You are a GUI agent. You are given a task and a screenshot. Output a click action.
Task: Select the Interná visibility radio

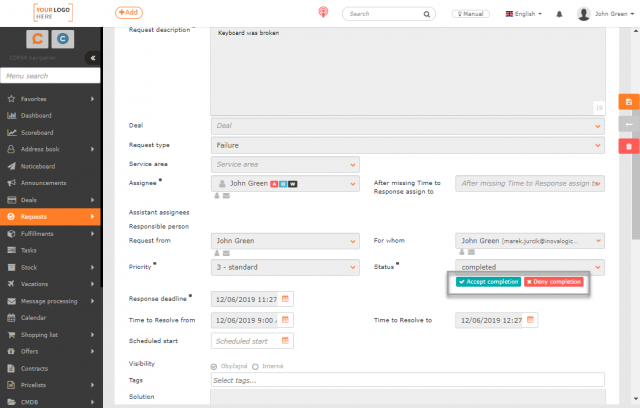tap(256, 366)
